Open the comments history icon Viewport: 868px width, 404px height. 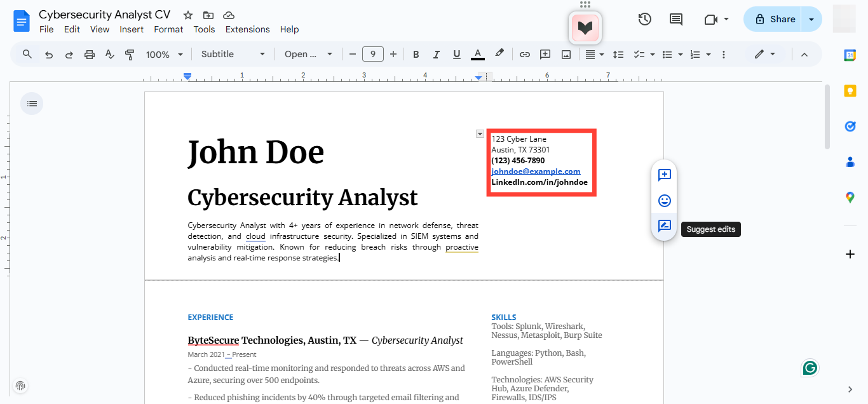(676, 19)
